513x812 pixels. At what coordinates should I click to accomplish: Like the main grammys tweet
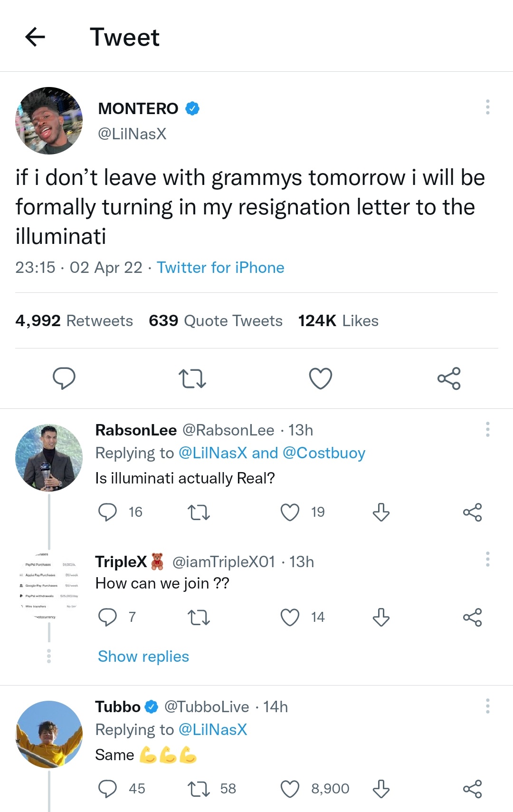[321, 378]
